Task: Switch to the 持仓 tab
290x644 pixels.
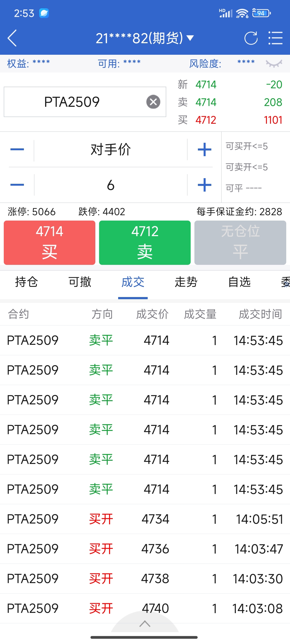Action: click(26, 282)
